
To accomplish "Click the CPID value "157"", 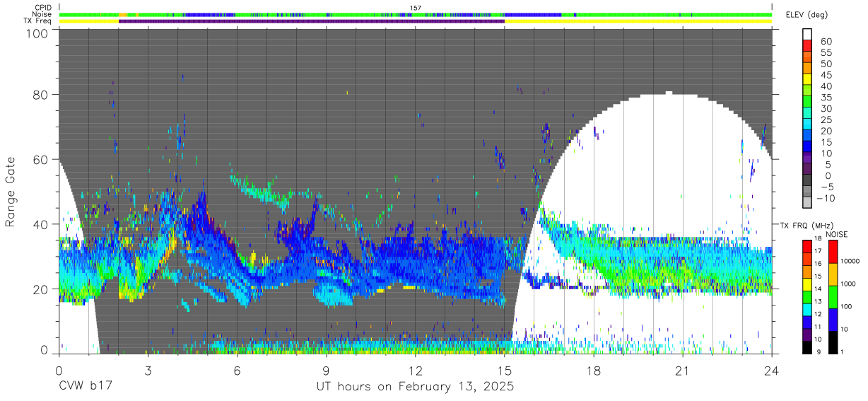I will coord(416,8).
